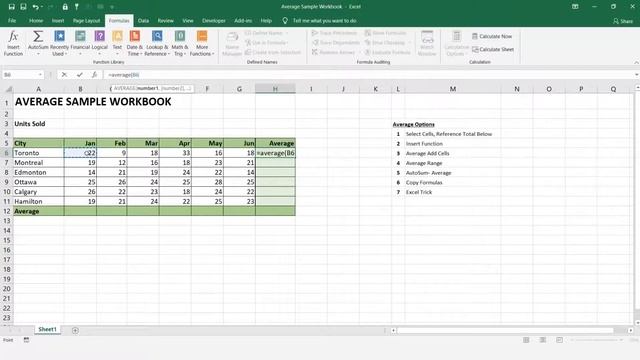The image size is (640, 360).
Task: Expand the formula bar at right end
Action: click(x=636, y=75)
